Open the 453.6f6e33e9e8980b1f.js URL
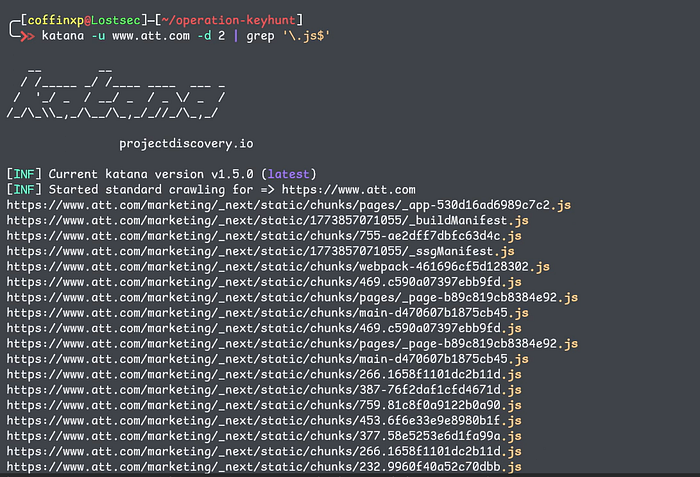700x477 pixels. [264, 421]
